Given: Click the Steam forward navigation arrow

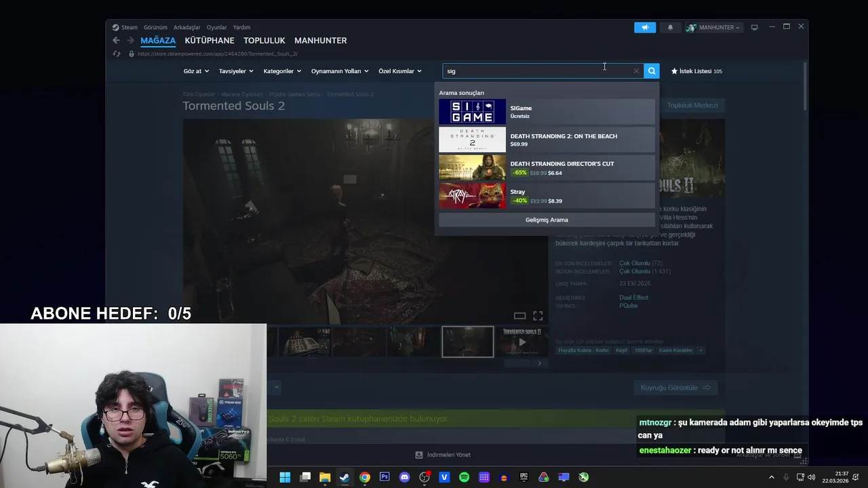Looking at the screenshot, I should coord(130,41).
